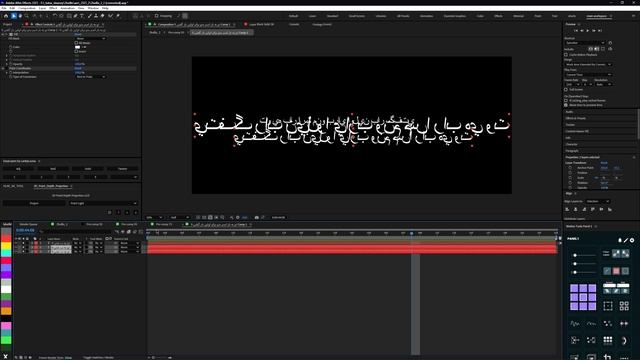Viewport: 640px width, 360px height.
Task: Click the current time indicator on timeline ruler
Action: point(411,233)
